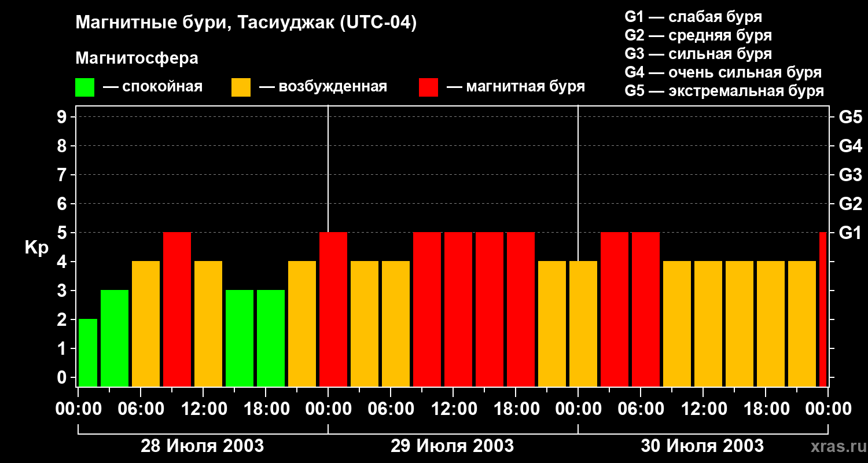Select the first green bar with Kp 2
The image size is (868, 463).
[x=88, y=352]
